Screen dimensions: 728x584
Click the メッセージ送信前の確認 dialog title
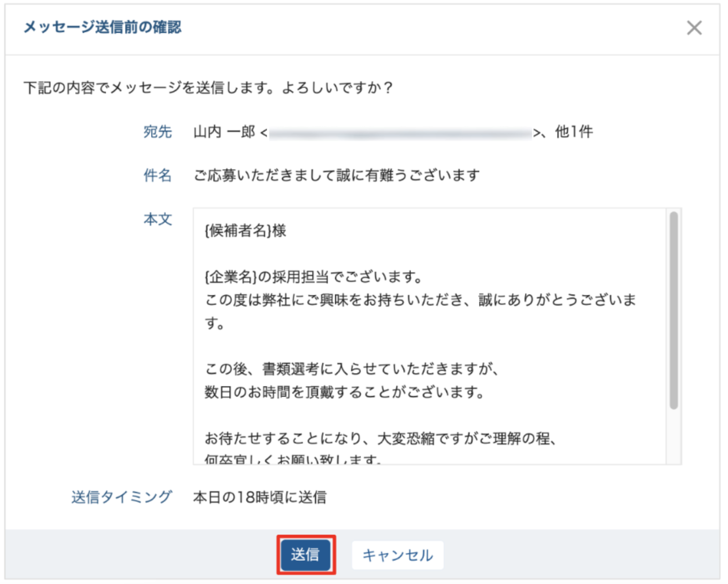(102, 27)
